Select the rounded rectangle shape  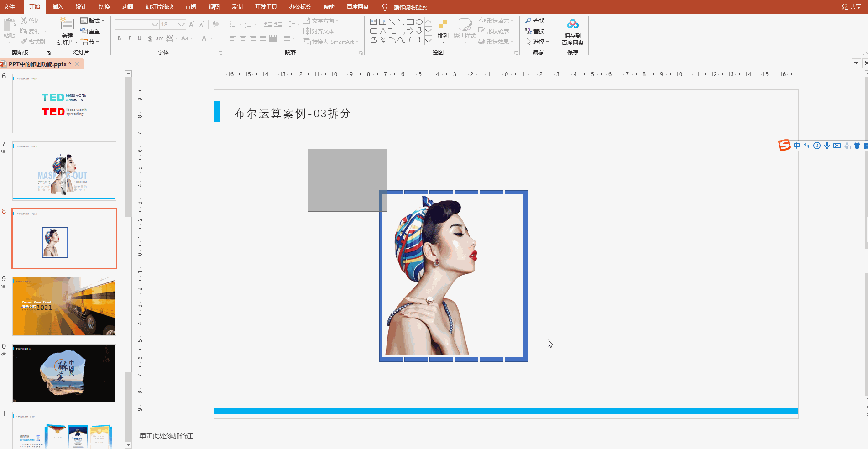[x=373, y=31]
